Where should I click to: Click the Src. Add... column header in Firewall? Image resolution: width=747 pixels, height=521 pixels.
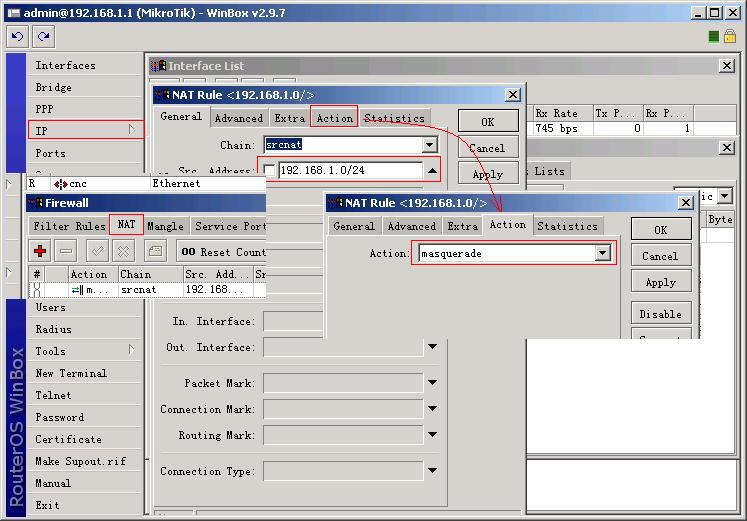218,274
